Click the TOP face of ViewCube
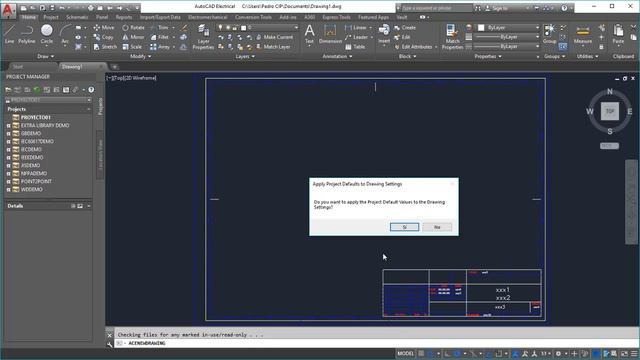 pyautogui.click(x=610, y=111)
